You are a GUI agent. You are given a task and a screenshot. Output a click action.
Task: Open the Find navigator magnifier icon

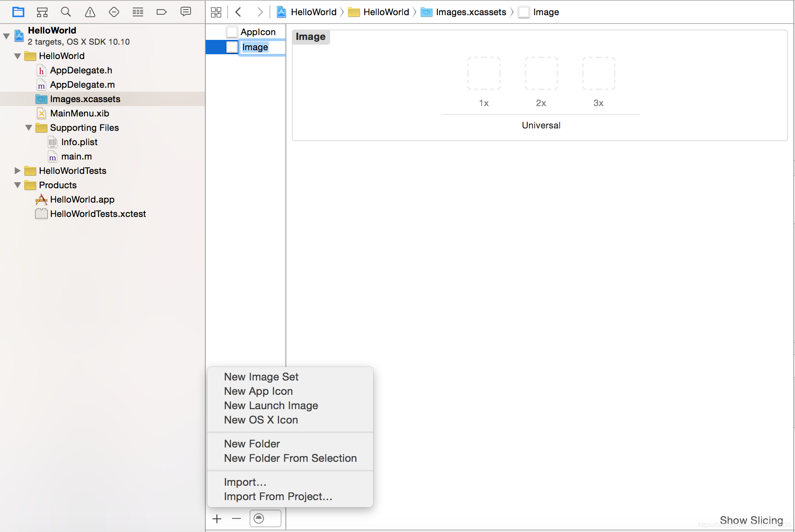[66, 12]
